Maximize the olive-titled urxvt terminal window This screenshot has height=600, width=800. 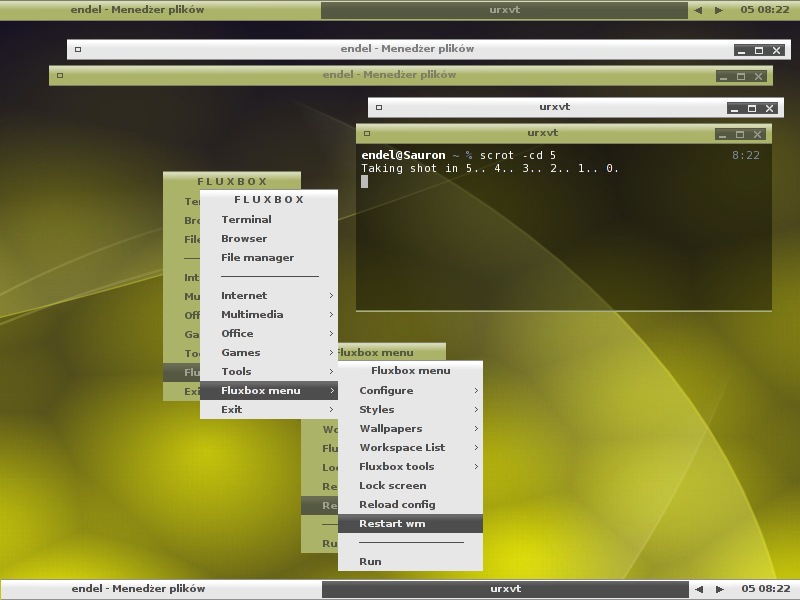pos(740,135)
